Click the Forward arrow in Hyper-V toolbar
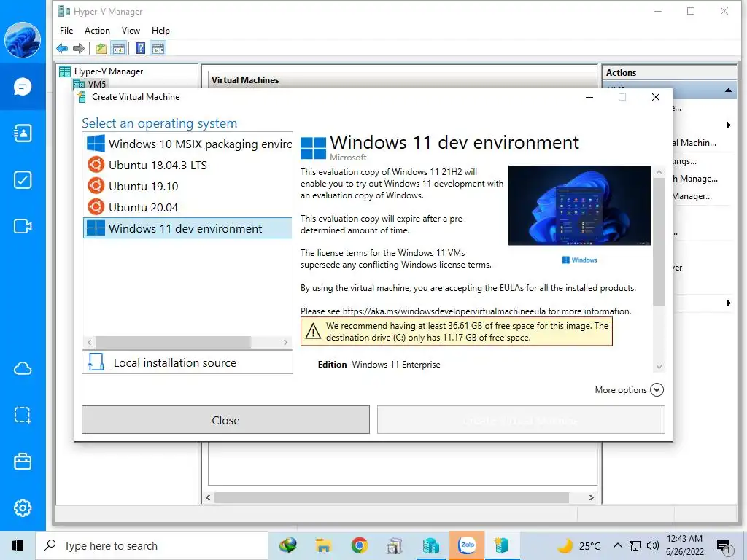 79,49
